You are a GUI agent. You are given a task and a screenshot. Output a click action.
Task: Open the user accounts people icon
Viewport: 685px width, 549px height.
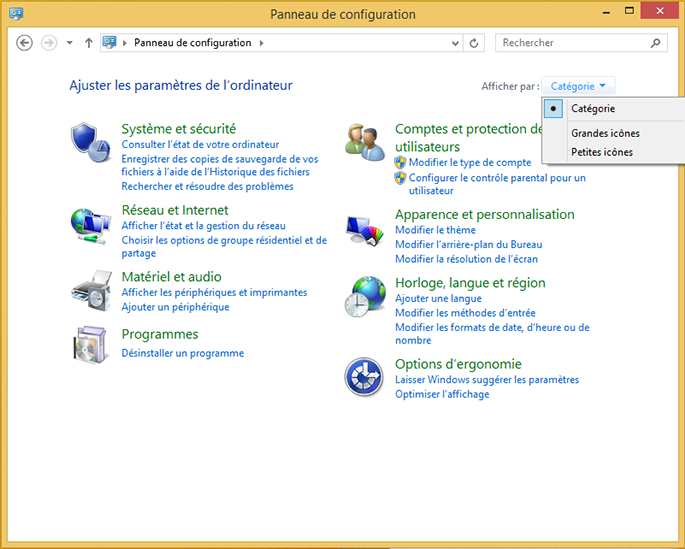(x=365, y=142)
